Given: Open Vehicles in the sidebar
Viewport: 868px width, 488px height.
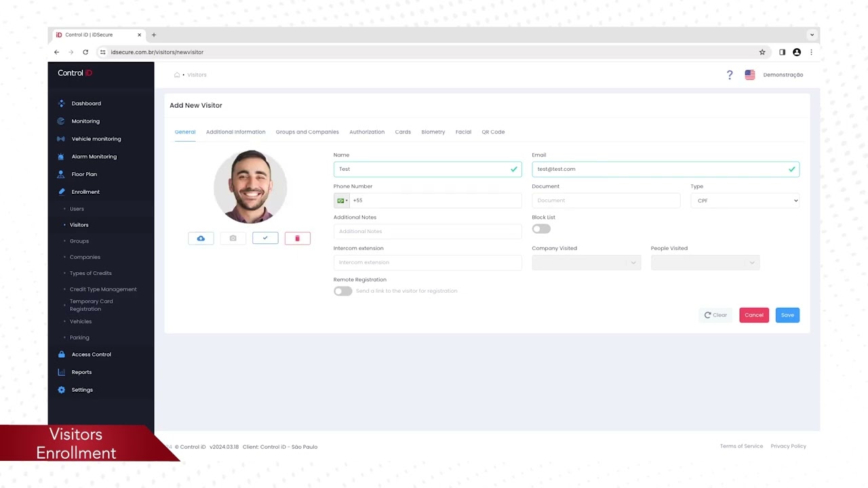Looking at the screenshot, I should (81, 321).
